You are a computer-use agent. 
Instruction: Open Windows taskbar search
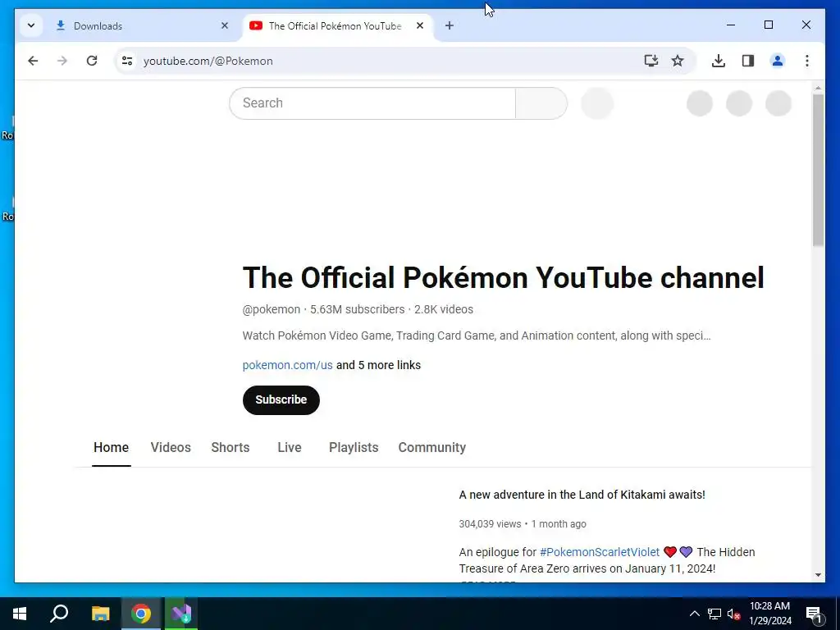pos(59,614)
